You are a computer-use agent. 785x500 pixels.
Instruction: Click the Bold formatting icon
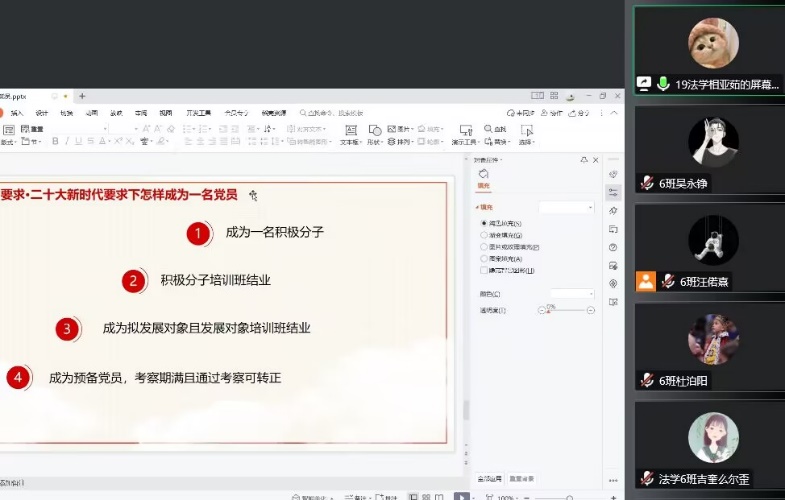click(54, 142)
